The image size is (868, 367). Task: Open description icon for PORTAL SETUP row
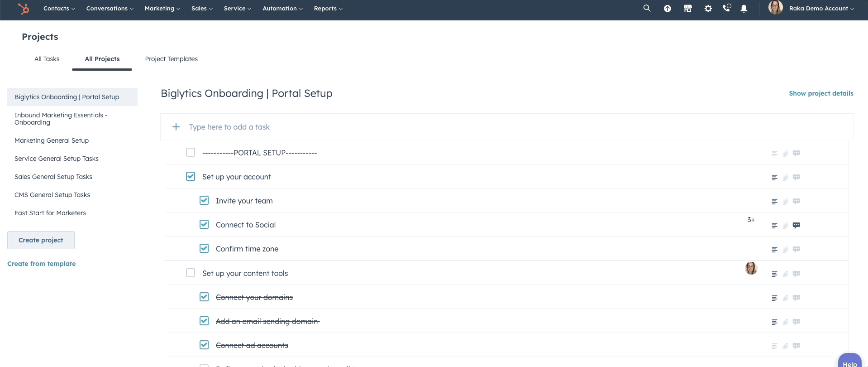774,154
